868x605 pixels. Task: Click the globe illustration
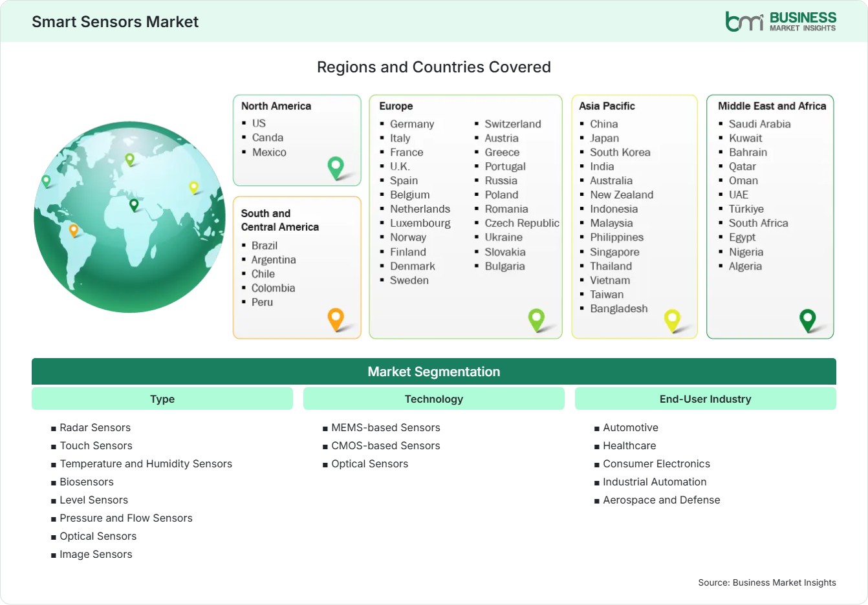(x=129, y=217)
